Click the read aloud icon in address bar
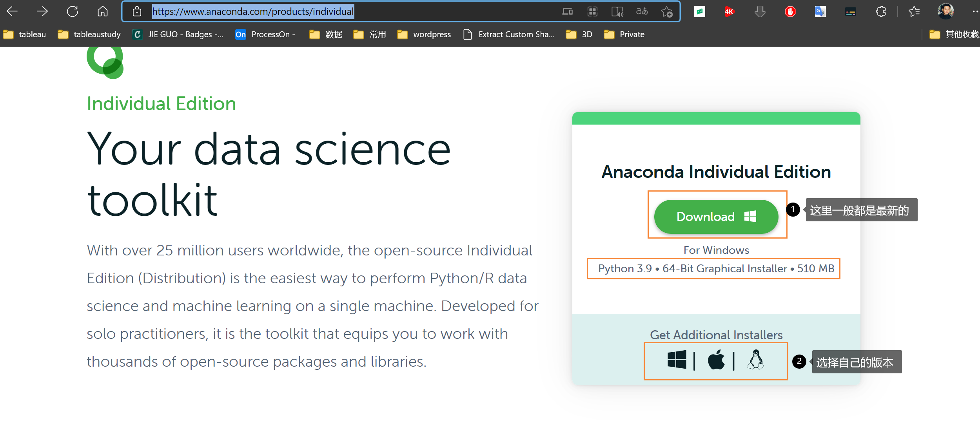The height and width of the screenshot is (447, 980). [x=617, y=12]
